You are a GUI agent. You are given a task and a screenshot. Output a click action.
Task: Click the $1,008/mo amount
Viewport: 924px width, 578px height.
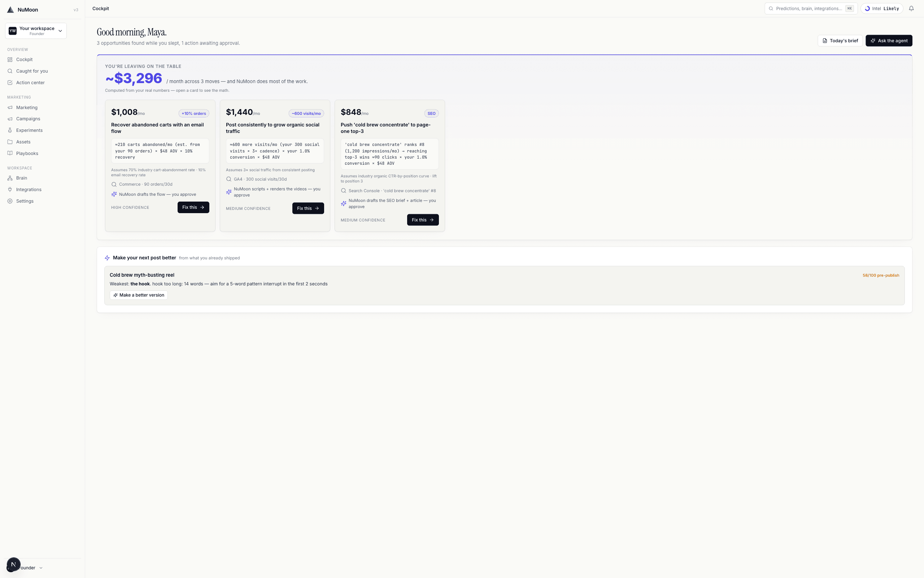[128, 112]
